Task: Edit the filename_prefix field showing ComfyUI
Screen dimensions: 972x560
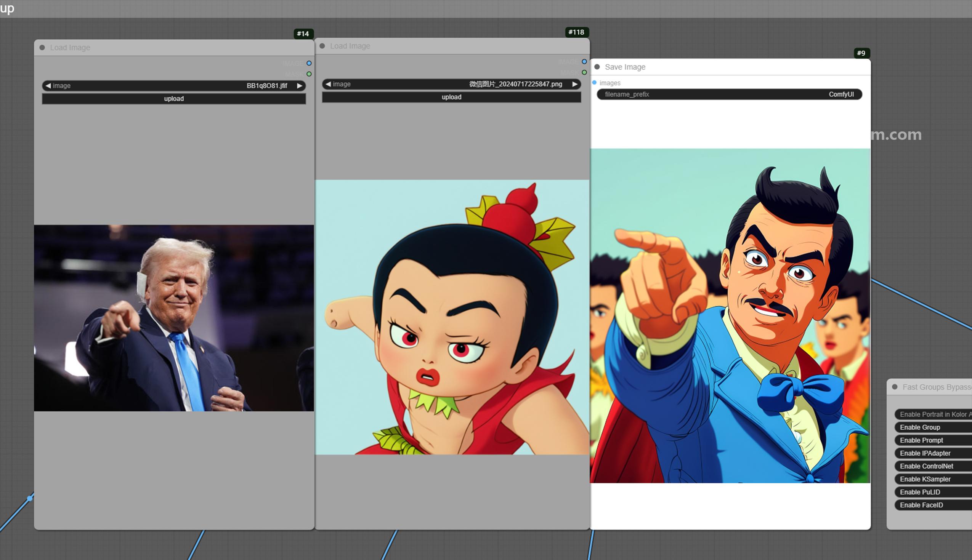Action: 729,94
